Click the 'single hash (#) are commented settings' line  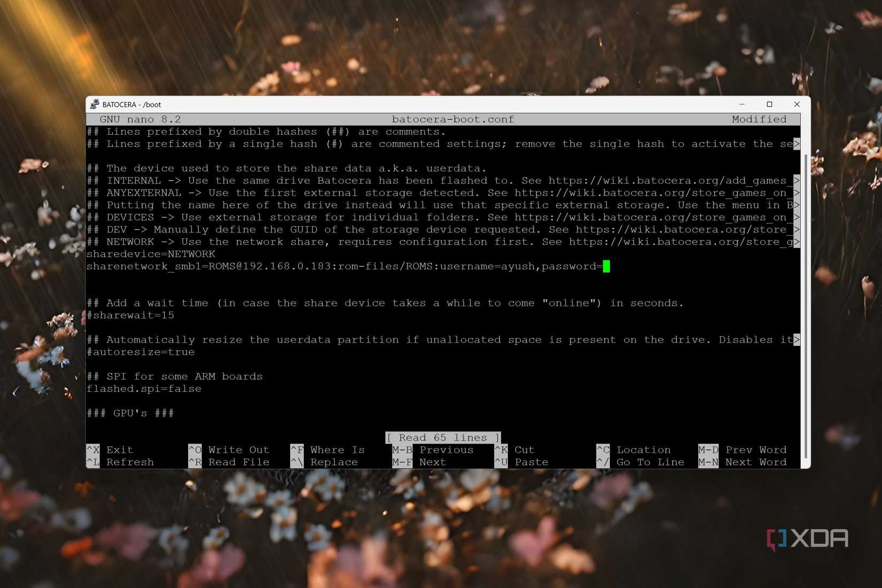pos(443,144)
